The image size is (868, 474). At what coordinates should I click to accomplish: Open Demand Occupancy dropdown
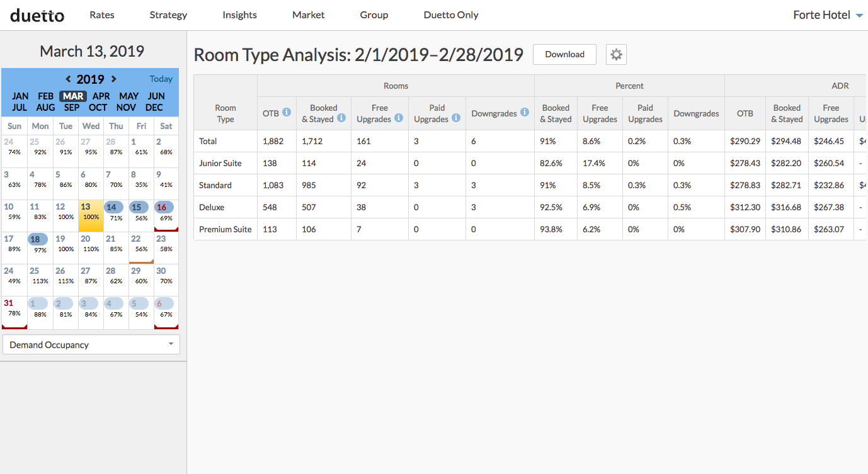(x=91, y=345)
